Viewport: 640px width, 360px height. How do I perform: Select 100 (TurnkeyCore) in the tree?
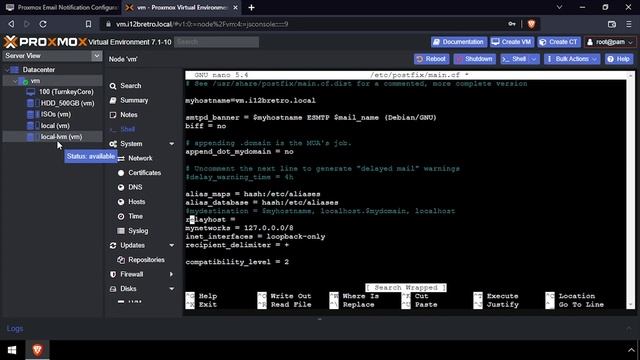click(66, 92)
